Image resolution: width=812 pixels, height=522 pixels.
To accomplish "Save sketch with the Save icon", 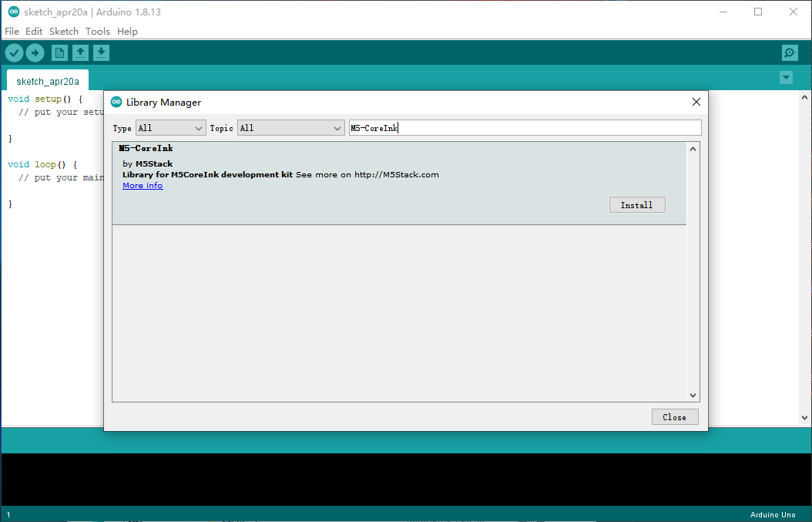I will pyautogui.click(x=102, y=53).
